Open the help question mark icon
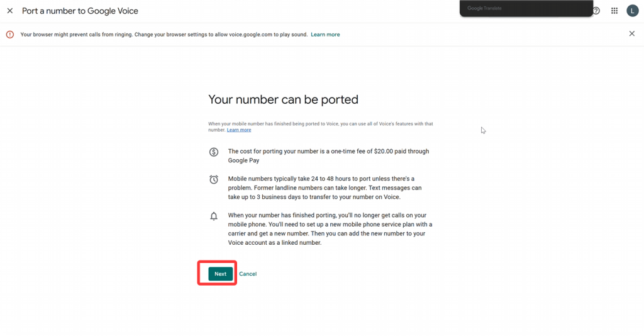644x336 pixels. click(596, 11)
